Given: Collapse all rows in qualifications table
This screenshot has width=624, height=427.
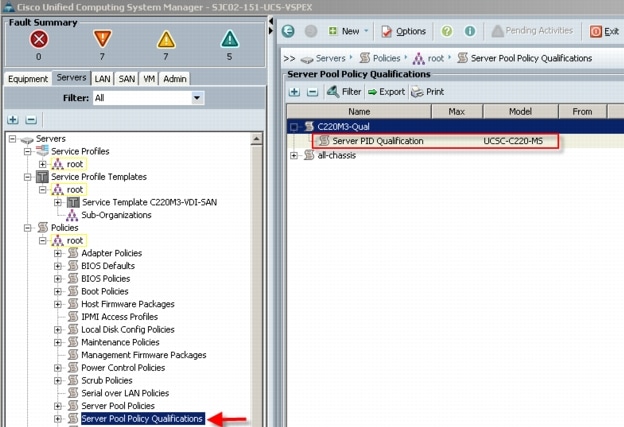Looking at the screenshot, I should tap(312, 92).
